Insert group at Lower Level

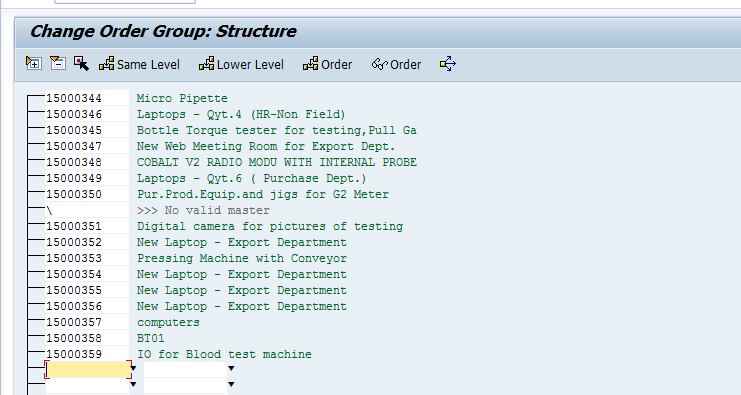pyautogui.click(x=241, y=64)
